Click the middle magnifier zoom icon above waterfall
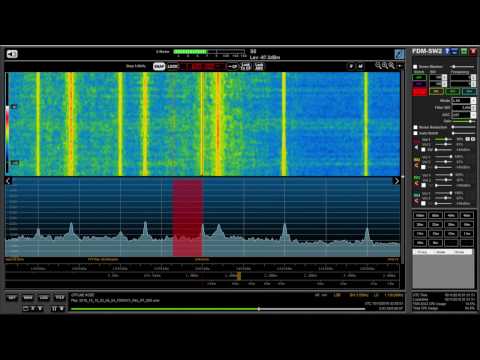480x360 pixels. [385, 65]
